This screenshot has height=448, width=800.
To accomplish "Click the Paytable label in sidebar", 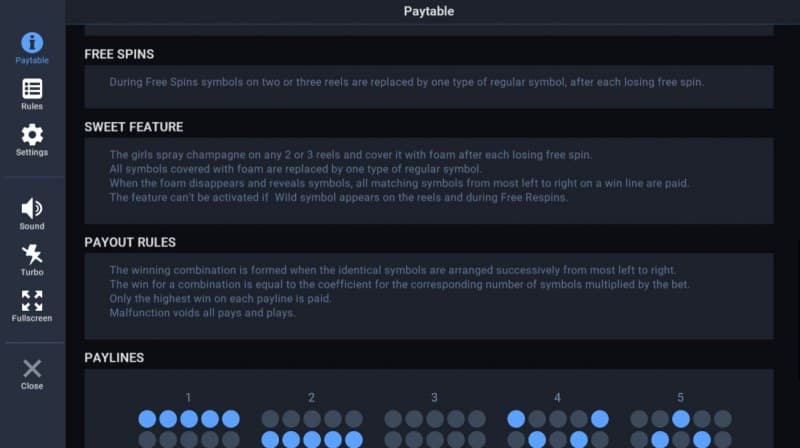I will point(32,61).
